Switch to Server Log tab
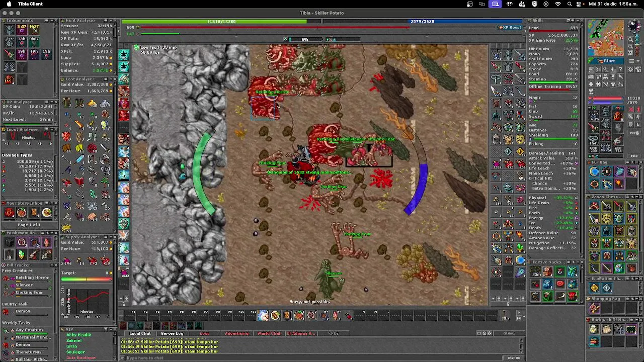Image resolution: width=644 pixels, height=362 pixels. (x=172, y=333)
